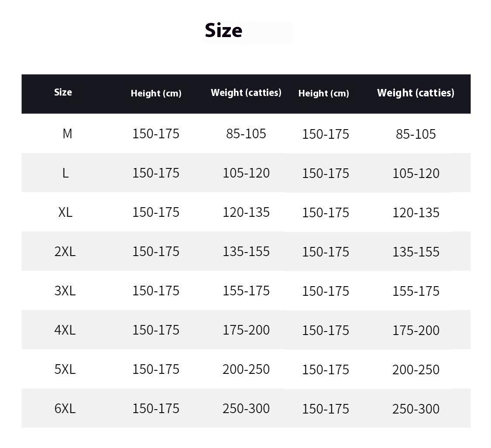Screen dimensions: 491x448
Task: Click 135-155 in the first weight column
Action: [x=246, y=251]
